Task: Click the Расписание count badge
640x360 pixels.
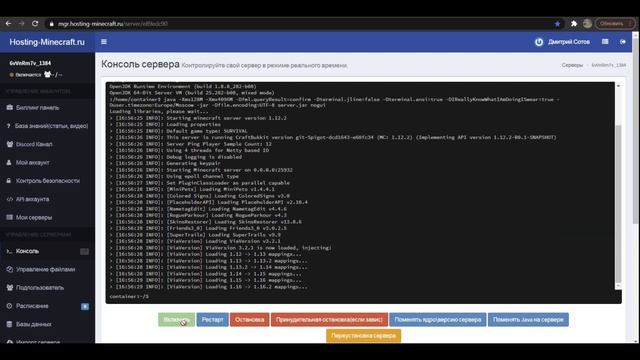Action: tap(84, 307)
